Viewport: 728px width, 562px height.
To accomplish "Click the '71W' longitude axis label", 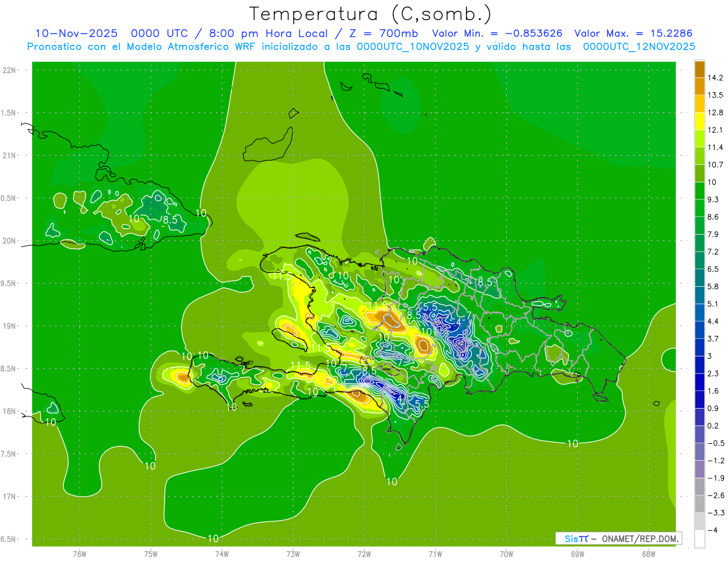I will coord(435,553).
